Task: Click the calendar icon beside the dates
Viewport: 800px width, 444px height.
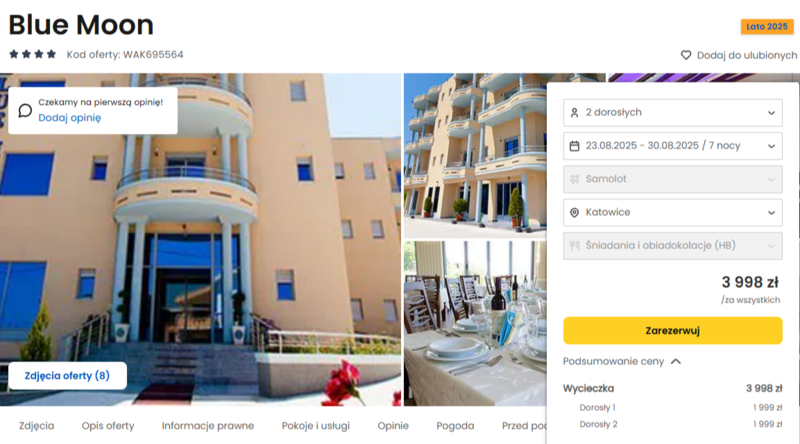Action: (x=574, y=146)
